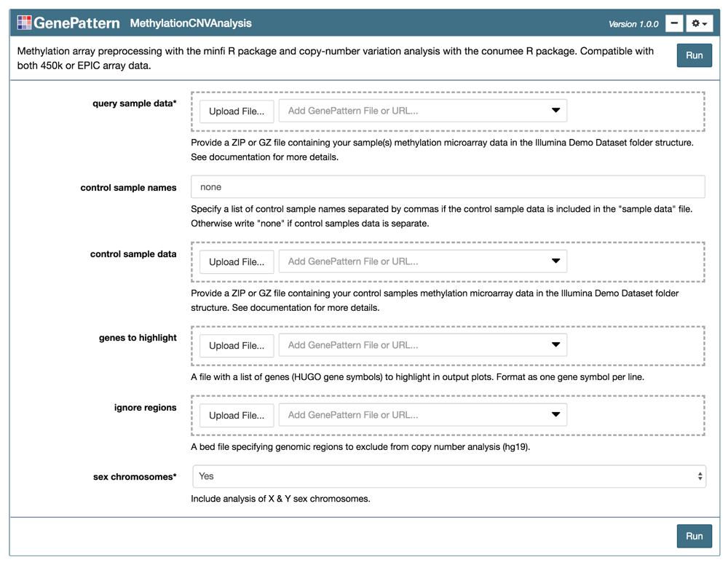Click the 'ignore regions' label
This screenshot has width=728, height=565.
[x=146, y=408]
